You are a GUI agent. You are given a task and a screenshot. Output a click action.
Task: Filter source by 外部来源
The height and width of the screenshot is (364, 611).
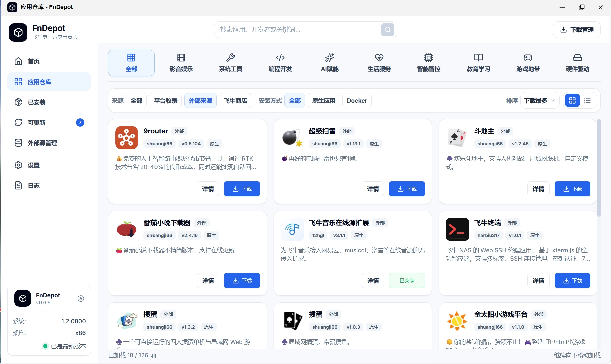coord(200,100)
